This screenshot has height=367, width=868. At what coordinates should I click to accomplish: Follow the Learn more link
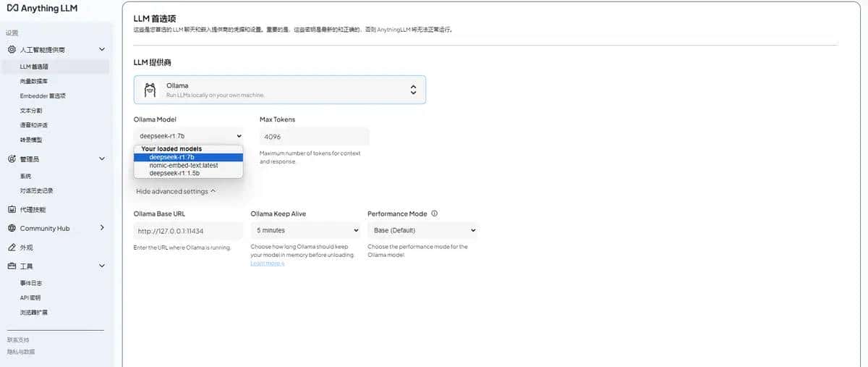tap(267, 263)
